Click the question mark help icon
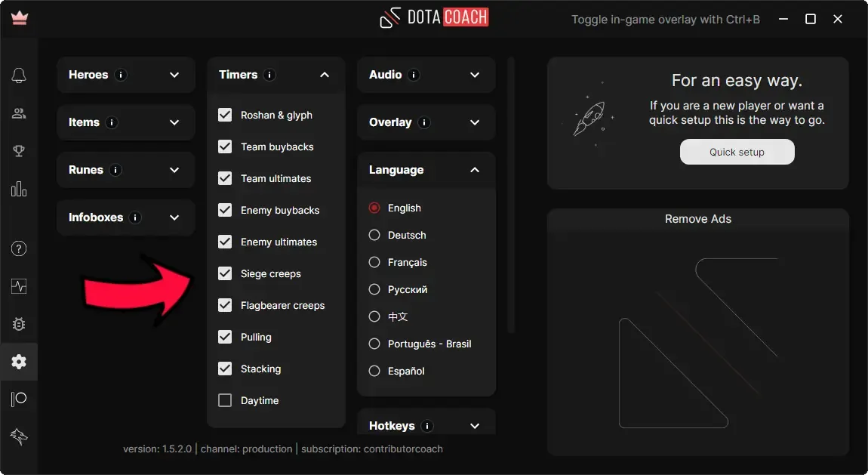This screenshot has width=868, height=475. (19, 248)
